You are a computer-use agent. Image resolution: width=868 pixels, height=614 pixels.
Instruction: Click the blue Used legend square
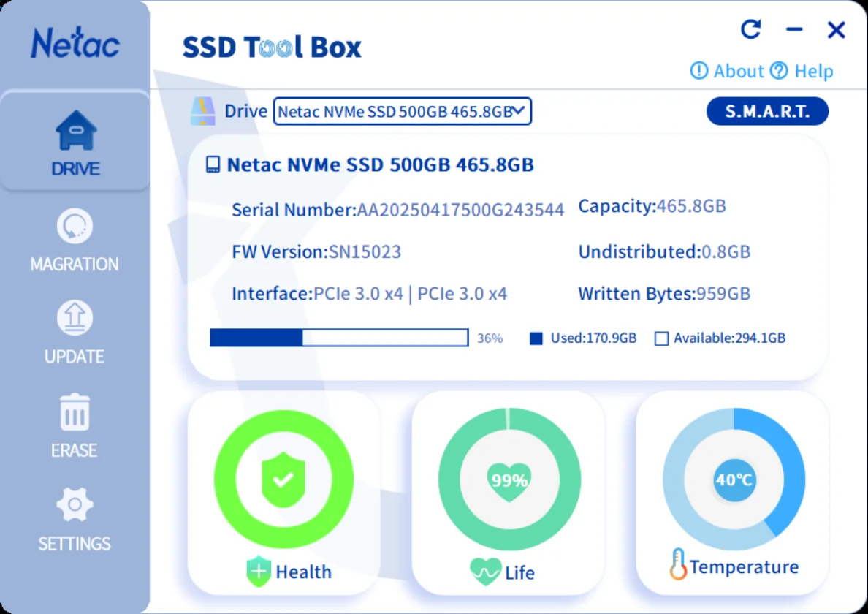[x=536, y=338]
